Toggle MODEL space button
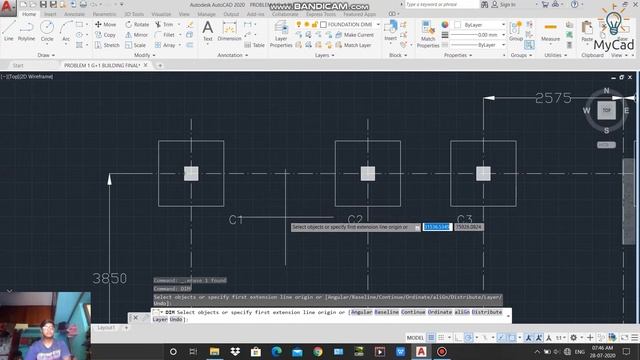640x360 pixels. (x=415, y=338)
